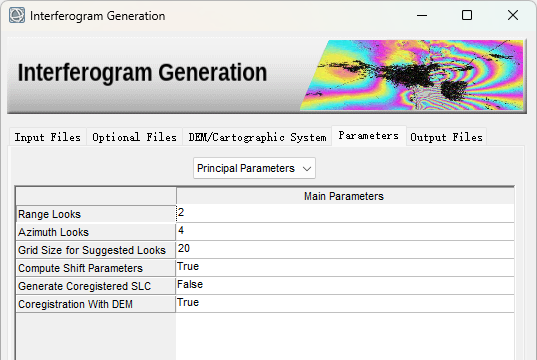Minimize the Interferogram Generation window

click(x=422, y=15)
